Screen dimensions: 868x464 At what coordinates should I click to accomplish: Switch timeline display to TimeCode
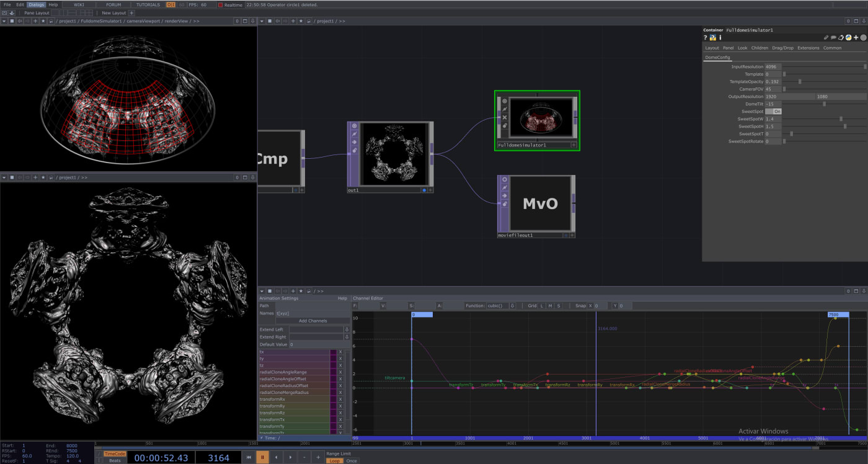(115, 454)
